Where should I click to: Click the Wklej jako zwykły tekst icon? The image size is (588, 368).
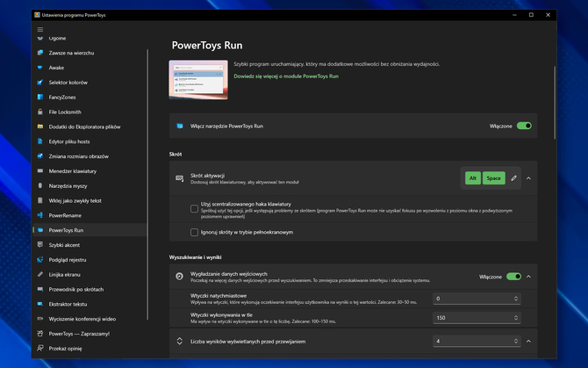pos(40,201)
